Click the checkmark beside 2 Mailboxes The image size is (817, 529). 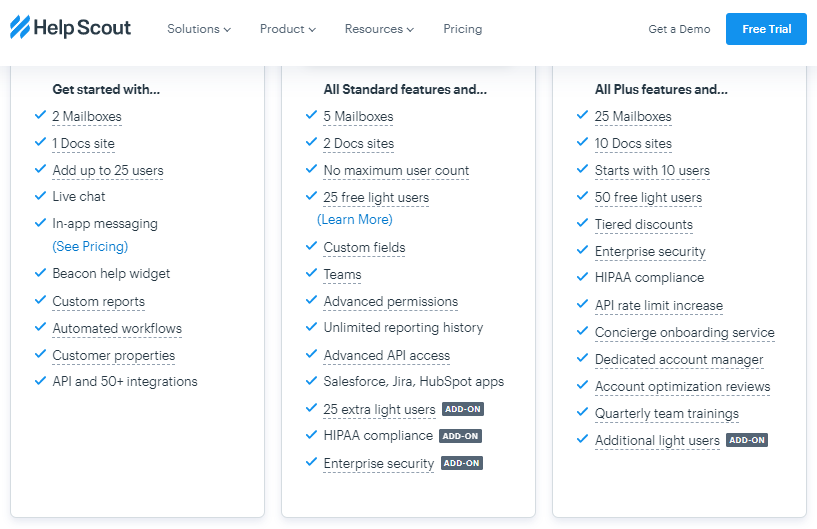(x=40, y=115)
